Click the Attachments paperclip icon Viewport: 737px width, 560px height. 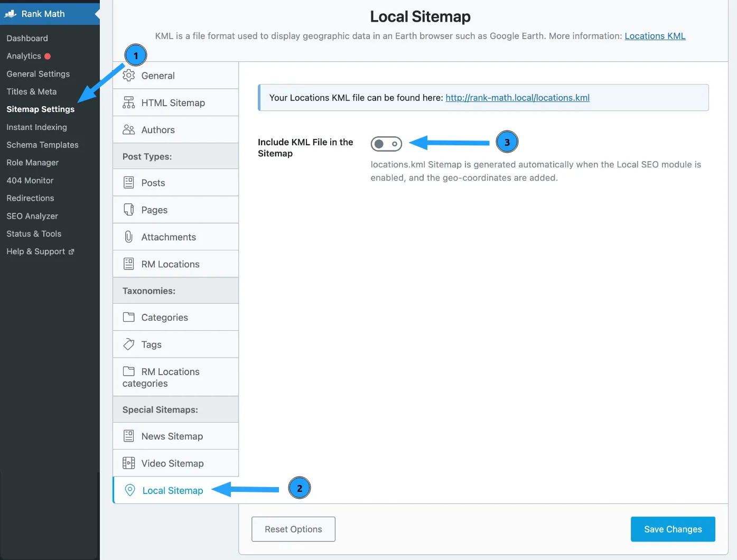point(128,237)
